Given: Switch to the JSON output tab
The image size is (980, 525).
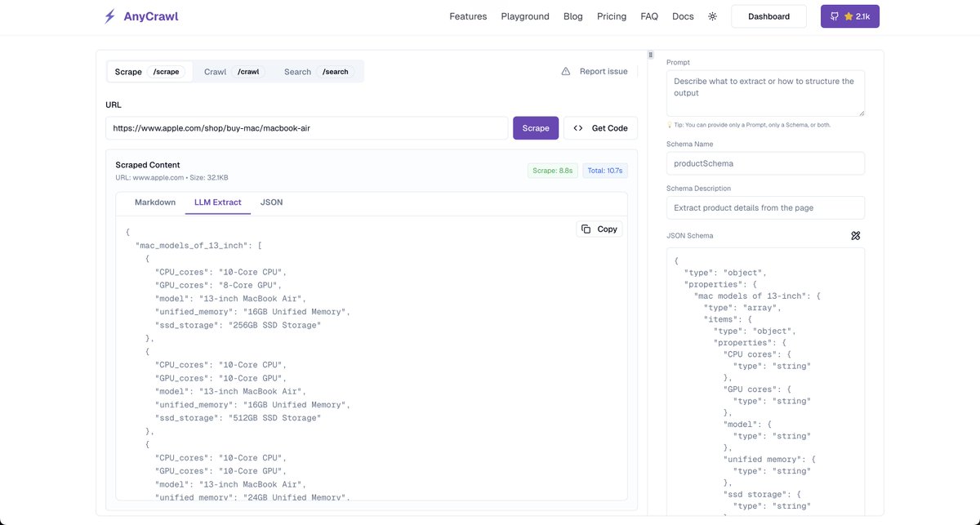Looking at the screenshot, I should [272, 202].
